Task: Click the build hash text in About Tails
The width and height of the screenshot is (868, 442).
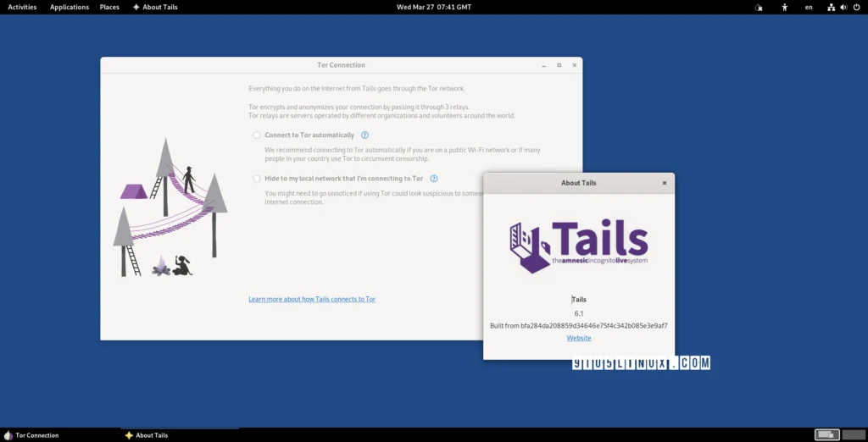Action: pos(578,325)
